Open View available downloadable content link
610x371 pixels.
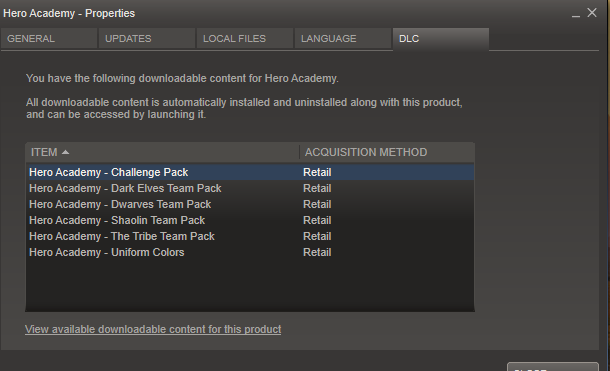153,329
